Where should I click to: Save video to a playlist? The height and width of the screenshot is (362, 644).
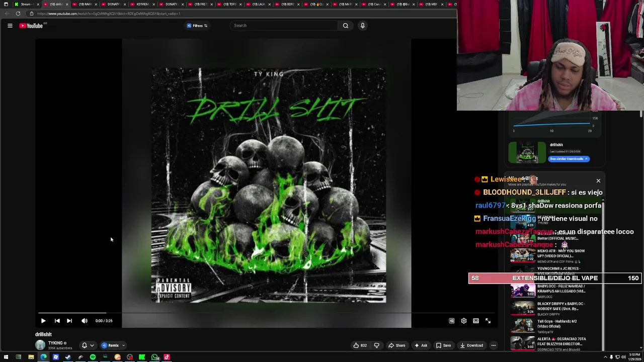(444, 345)
